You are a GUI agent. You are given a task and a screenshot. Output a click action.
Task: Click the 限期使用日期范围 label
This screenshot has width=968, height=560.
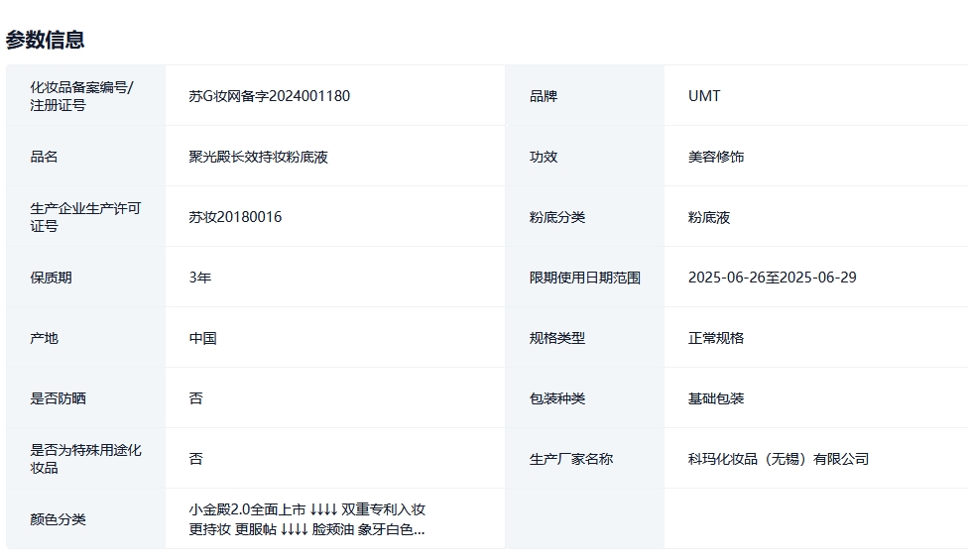pos(584,278)
